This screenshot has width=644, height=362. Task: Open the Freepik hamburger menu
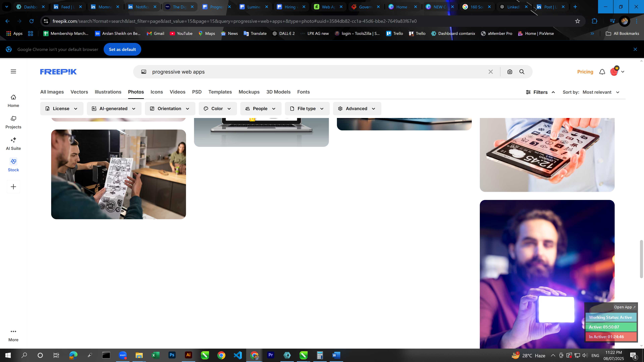coord(13,71)
